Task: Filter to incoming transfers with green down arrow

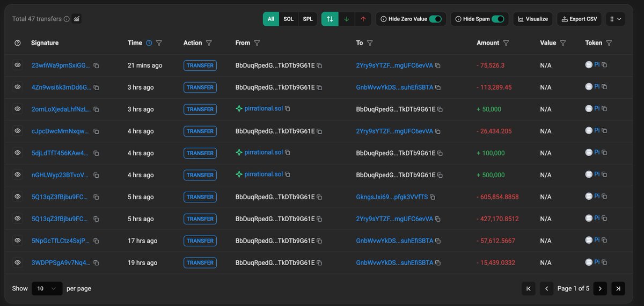Action: pyautogui.click(x=346, y=19)
